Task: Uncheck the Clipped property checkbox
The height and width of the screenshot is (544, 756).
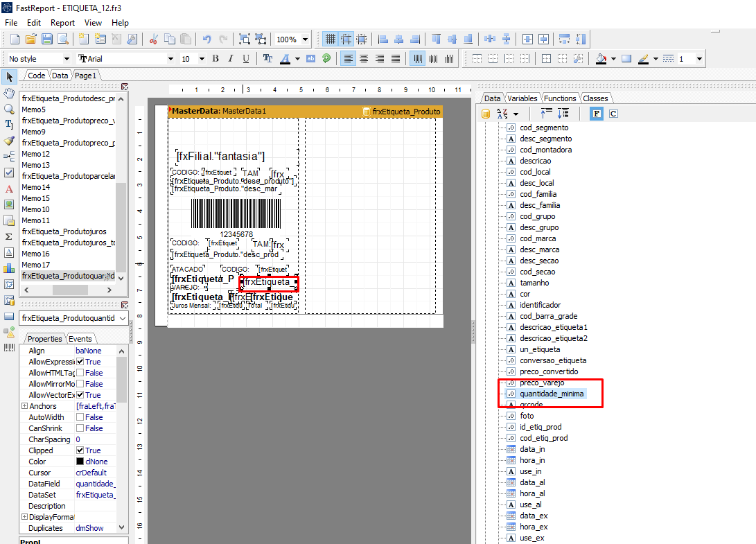Action: click(x=80, y=450)
